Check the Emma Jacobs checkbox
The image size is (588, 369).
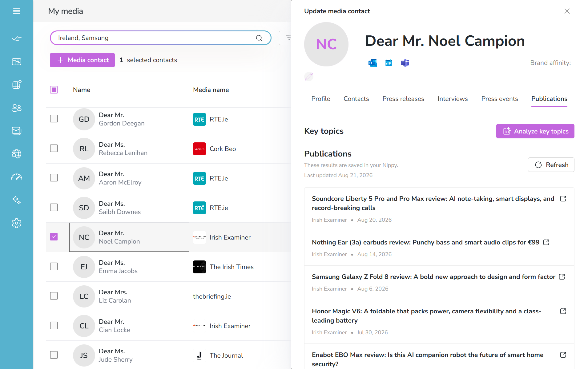click(x=54, y=266)
